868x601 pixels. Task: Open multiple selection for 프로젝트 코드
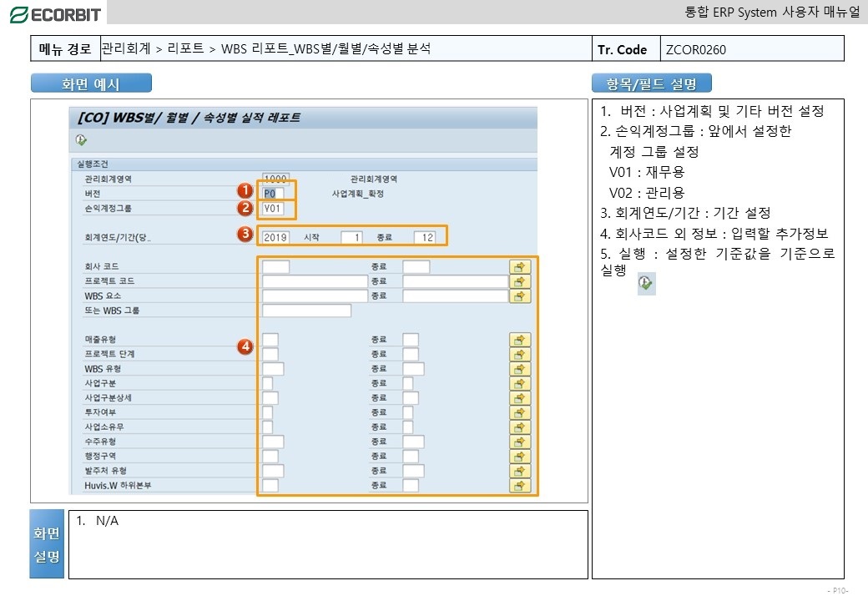click(520, 281)
